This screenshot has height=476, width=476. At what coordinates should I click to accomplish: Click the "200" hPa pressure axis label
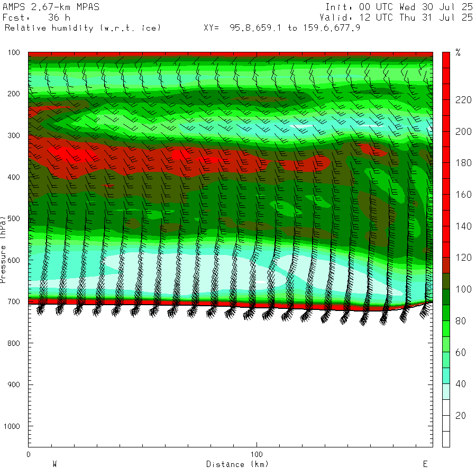click(x=14, y=94)
